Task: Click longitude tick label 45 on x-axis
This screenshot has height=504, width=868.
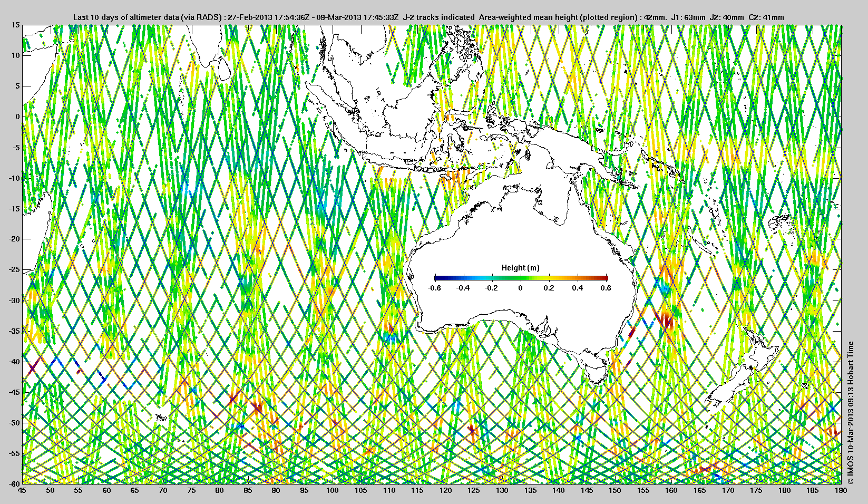Action: (x=22, y=490)
